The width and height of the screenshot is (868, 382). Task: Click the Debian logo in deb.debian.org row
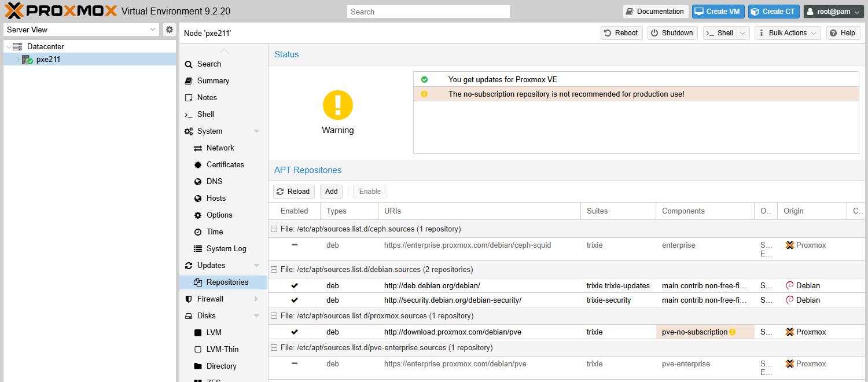point(790,285)
